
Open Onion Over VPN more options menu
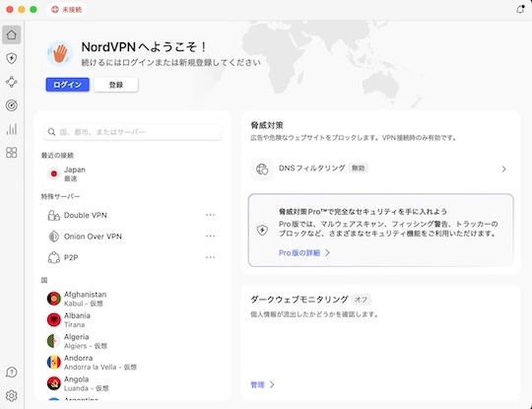pyautogui.click(x=211, y=236)
